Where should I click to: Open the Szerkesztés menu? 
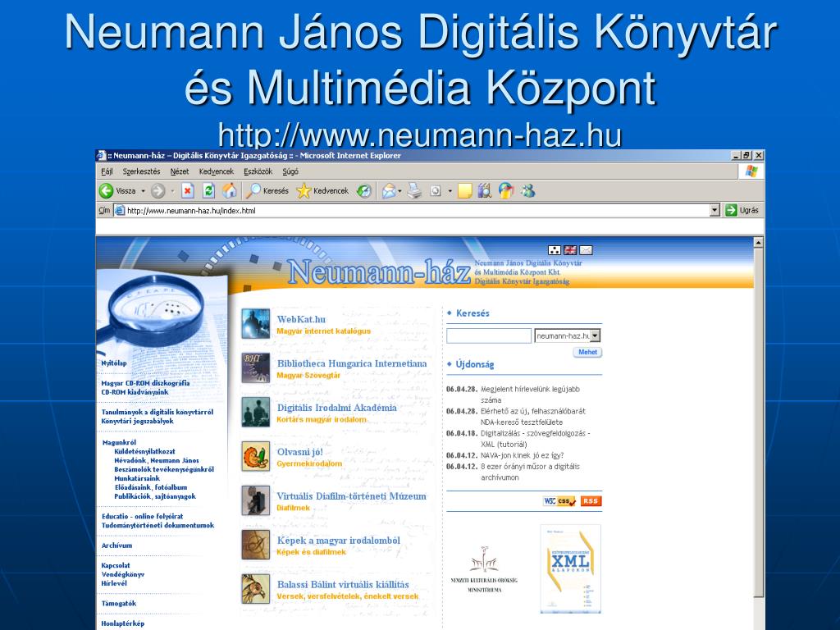141,171
